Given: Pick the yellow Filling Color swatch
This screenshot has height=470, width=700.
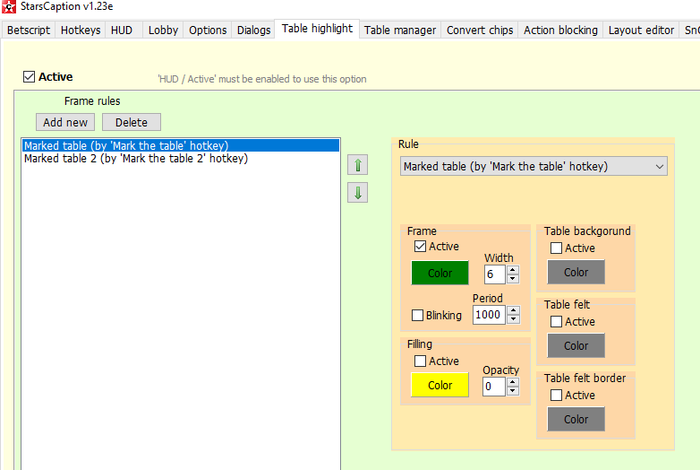Looking at the screenshot, I should [x=440, y=385].
